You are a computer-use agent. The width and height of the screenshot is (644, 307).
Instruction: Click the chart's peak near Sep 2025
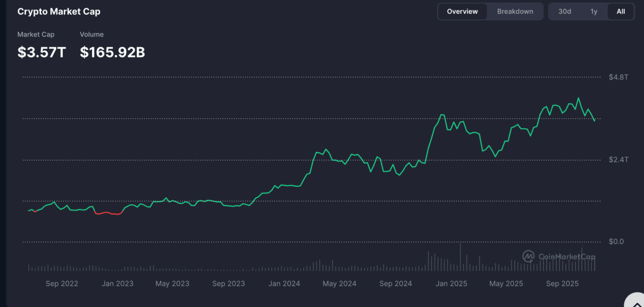click(579, 97)
